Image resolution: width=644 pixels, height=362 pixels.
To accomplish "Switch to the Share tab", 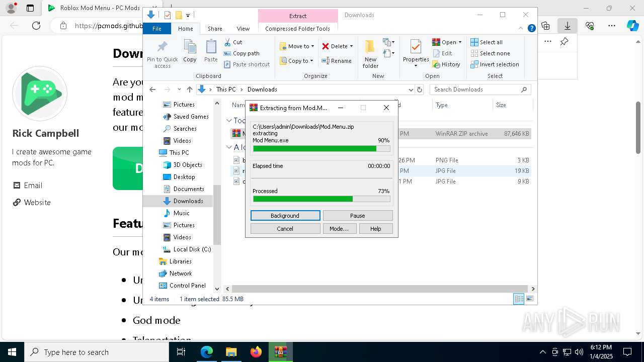I will pos(215,29).
